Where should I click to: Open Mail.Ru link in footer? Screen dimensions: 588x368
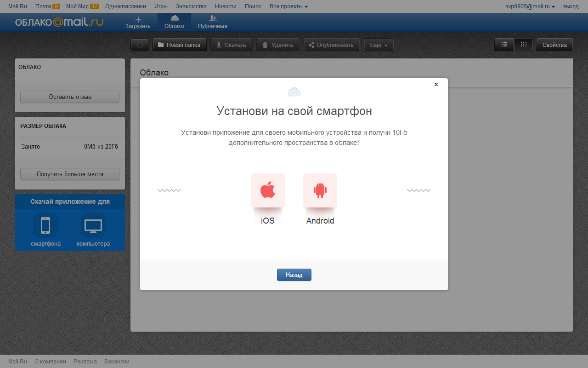click(x=18, y=362)
